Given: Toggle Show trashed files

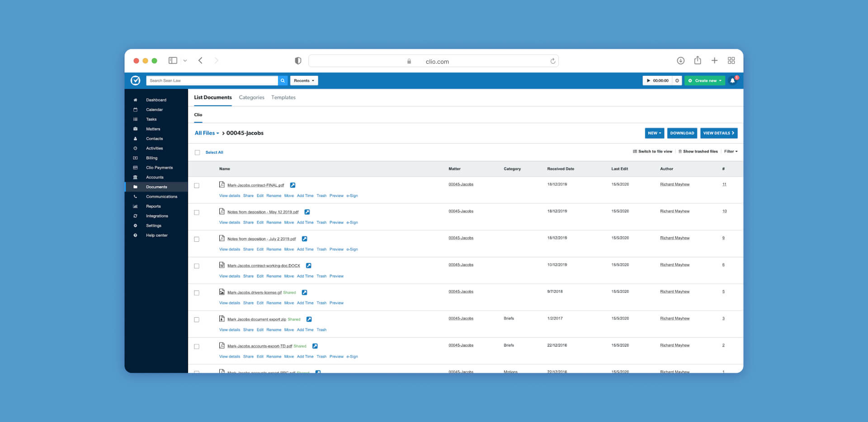Looking at the screenshot, I should point(698,151).
